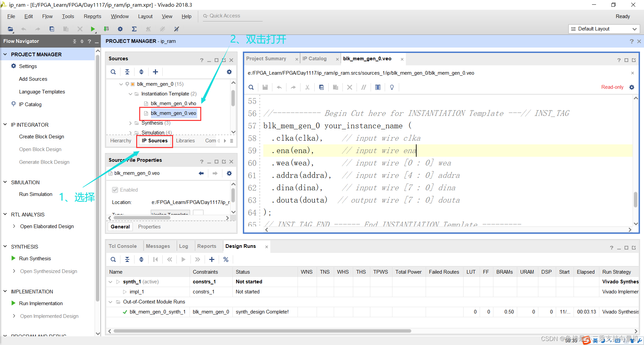
Task: Select the Hierarchy sources tab
Action: tap(121, 141)
